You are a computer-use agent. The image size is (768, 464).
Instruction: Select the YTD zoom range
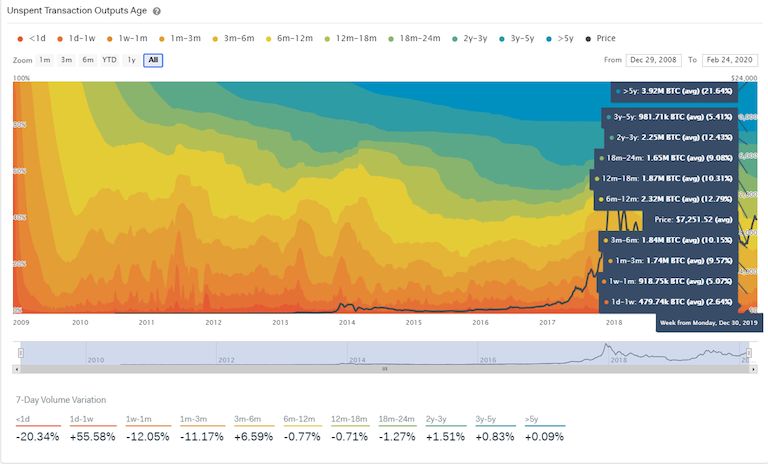point(109,60)
